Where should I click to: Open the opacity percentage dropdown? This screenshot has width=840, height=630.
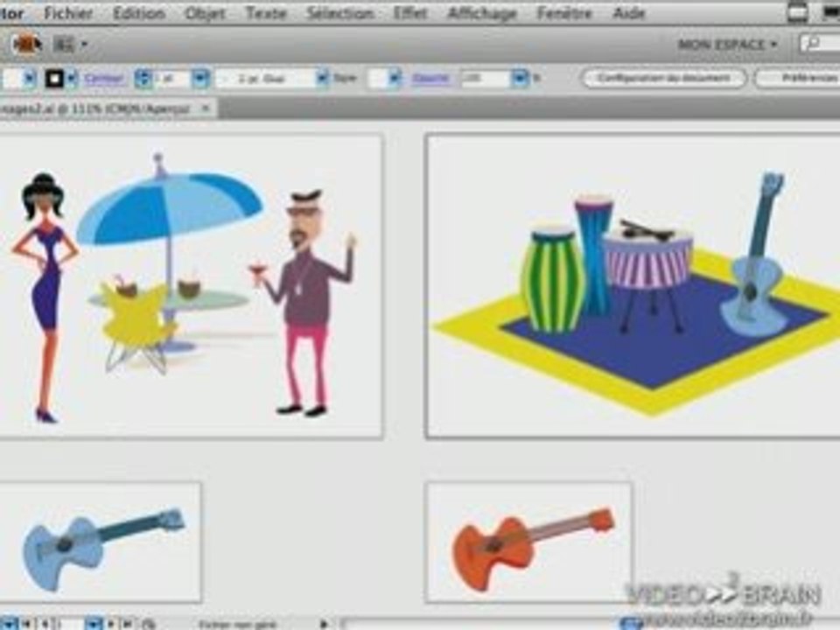519,79
